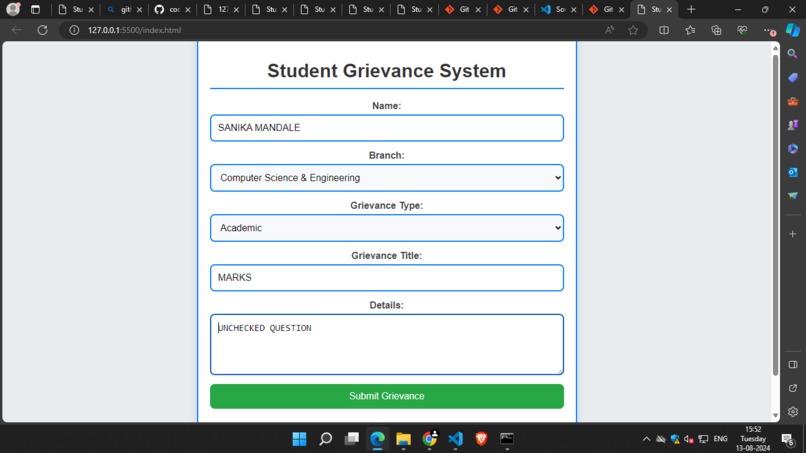
Task: Open the sidebar Outlook icon
Action: [793, 172]
